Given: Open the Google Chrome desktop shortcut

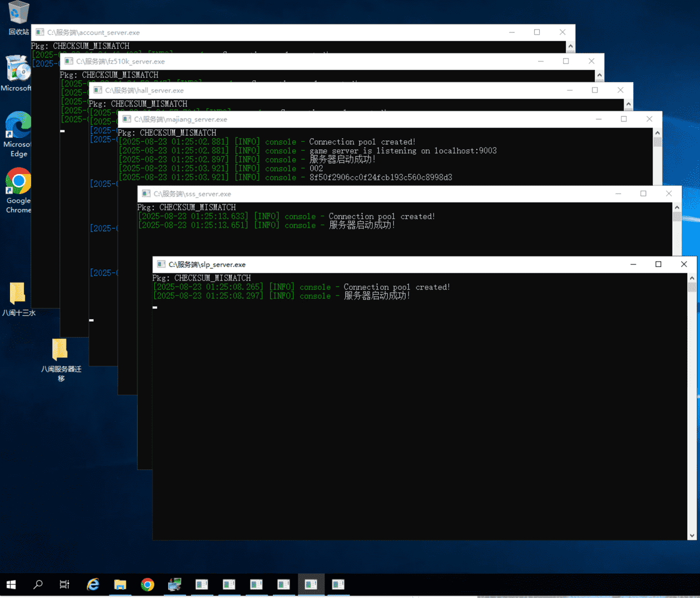Looking at the screenshot, I should [x=18, y=191].
